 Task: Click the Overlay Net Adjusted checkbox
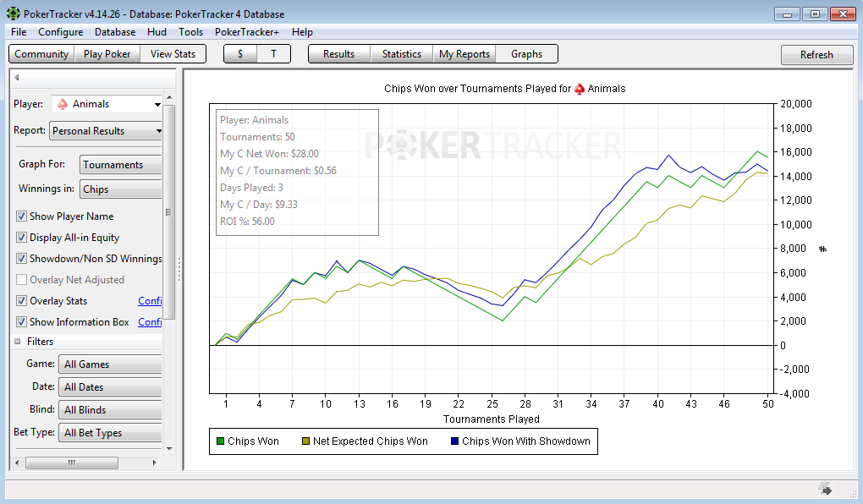click(21, 280)
